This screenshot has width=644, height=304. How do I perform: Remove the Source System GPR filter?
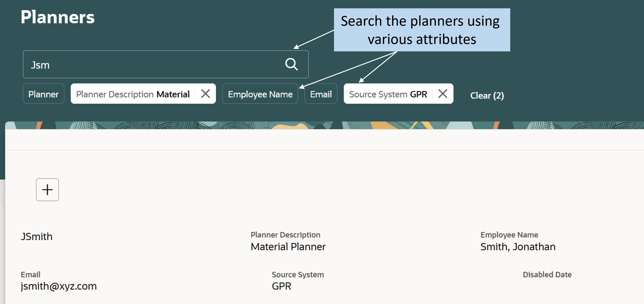tap(442, 94)
